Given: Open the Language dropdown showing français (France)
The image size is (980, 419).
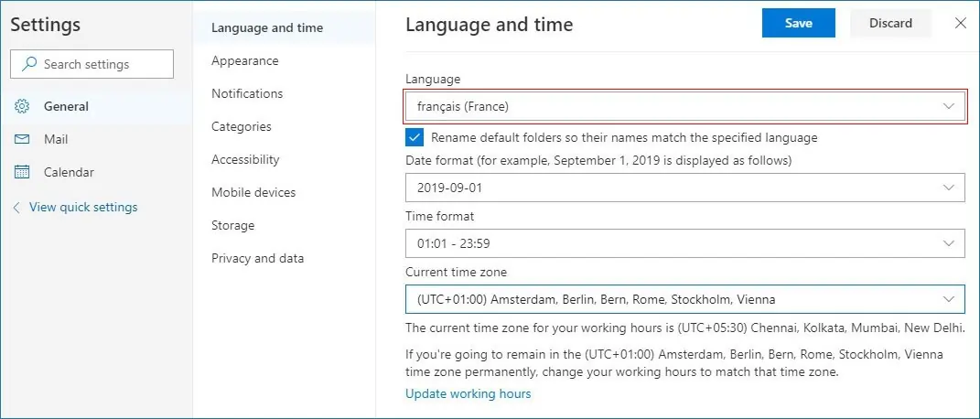Looking at the screenshot, I should pos(685,106).
